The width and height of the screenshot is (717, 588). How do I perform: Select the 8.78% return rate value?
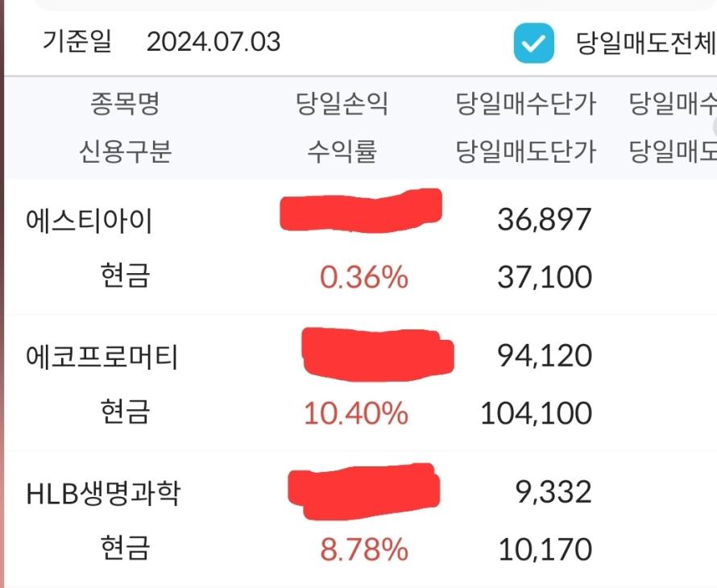click(x=363, y=551)
